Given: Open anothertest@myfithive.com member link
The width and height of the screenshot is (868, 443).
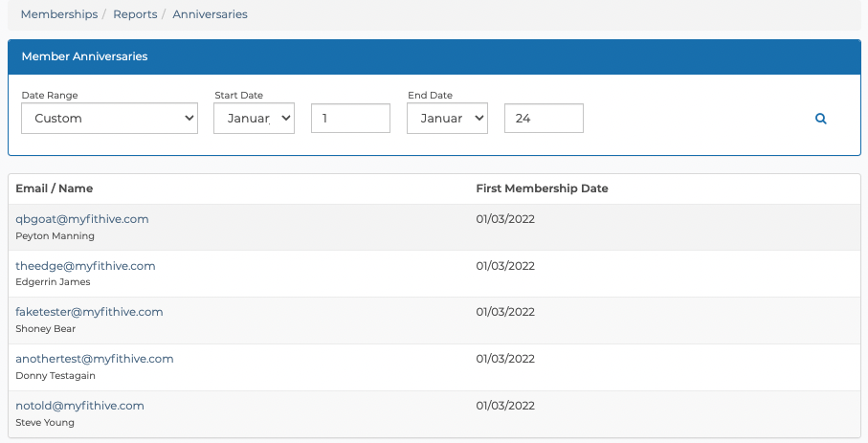Looking at the screenshot, I should [x=95, y=359].
